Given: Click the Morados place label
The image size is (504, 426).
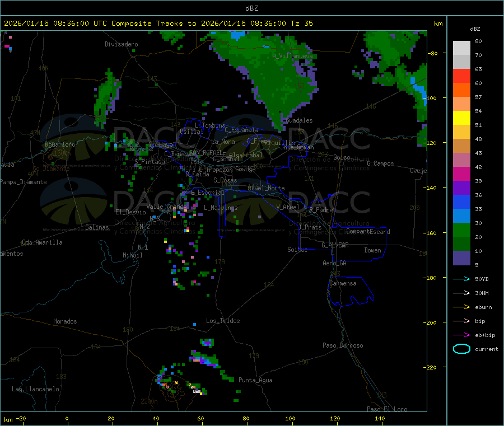Looking at the screenshot, I should (x=65, y=321).
